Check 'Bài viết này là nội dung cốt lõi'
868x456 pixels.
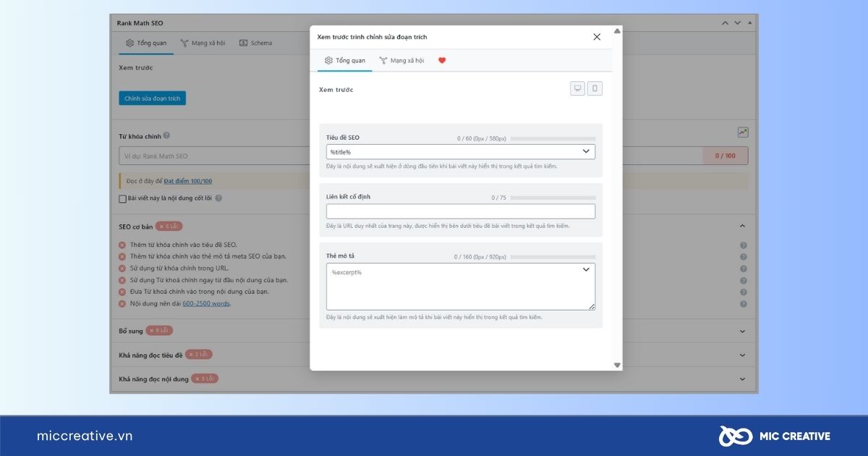[x=123, y=198]
